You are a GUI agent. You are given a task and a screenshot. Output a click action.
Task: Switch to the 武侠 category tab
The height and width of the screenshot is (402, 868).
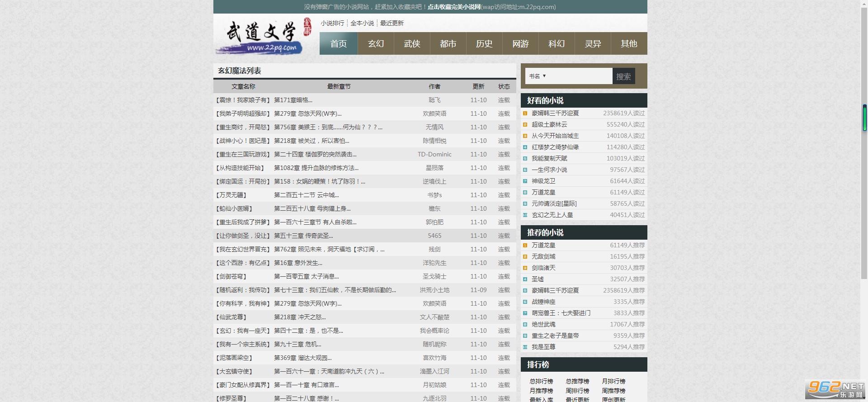click(412, 44)
